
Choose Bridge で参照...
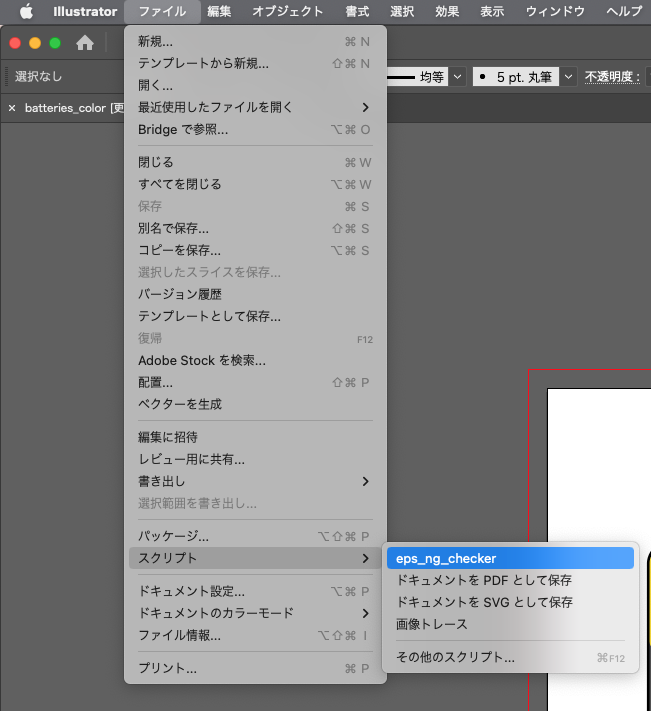255,130
